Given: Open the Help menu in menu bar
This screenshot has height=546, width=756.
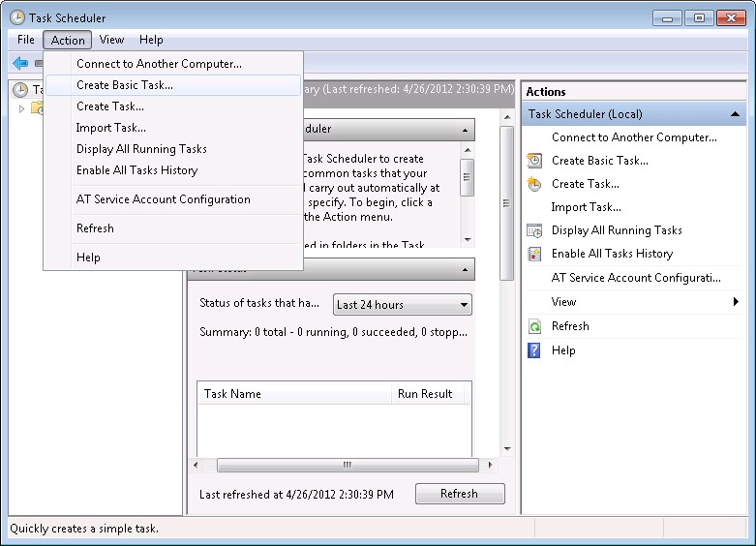Looking at the screenshot, I should [151, 40].
